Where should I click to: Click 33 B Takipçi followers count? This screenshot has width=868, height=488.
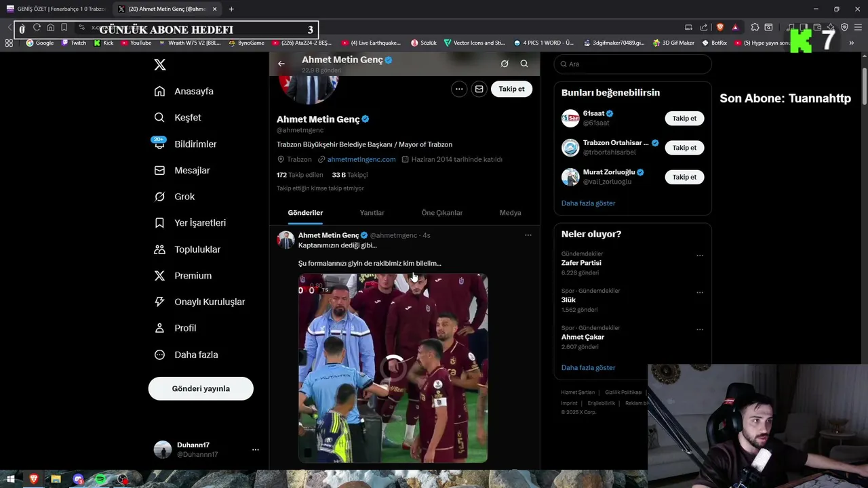[350, 175]
